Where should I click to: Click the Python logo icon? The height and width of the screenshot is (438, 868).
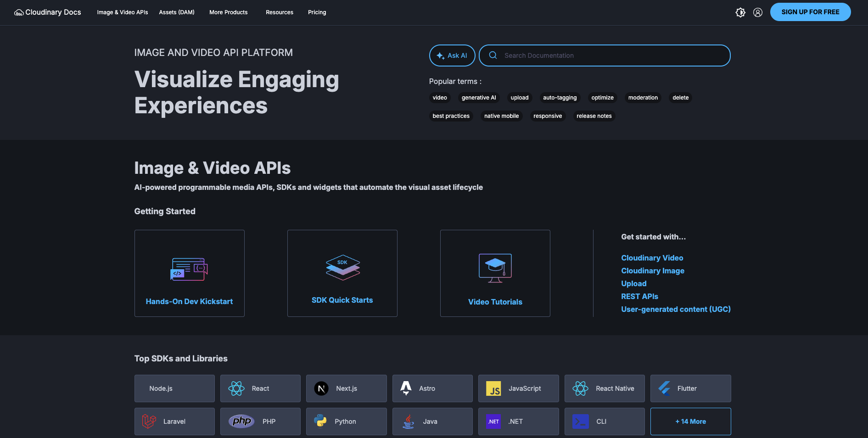click(320, 421)
